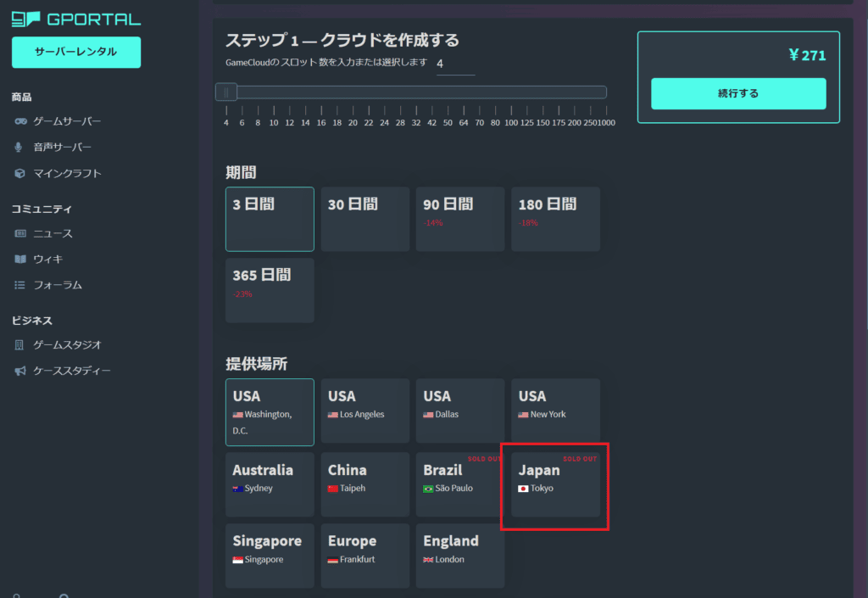Select USA New York location
The image size is (868, 598).
(555, 411)
